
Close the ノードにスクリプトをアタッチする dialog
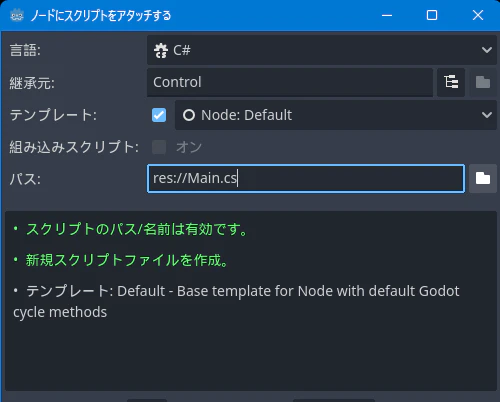pos(478,15)
